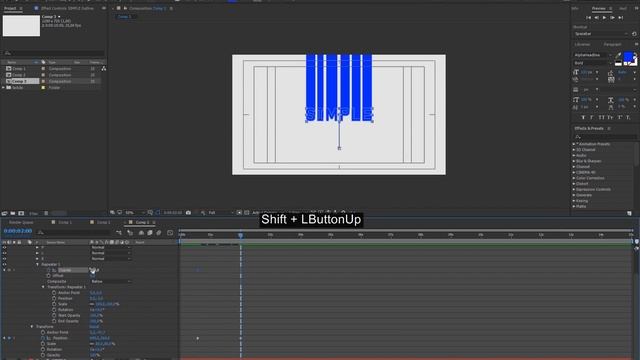Expand the Animation Presets category
This screenshot has height=360, width=640.
[x=574, y=144]
